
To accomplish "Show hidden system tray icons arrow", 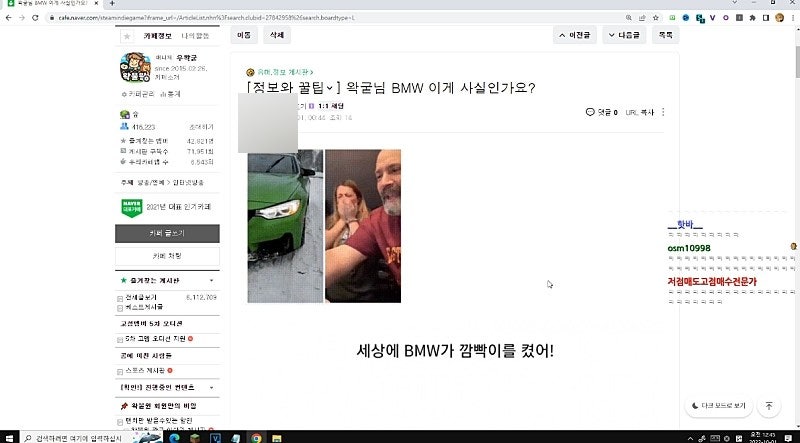I will pyautogui.click(x=690, y=438).
